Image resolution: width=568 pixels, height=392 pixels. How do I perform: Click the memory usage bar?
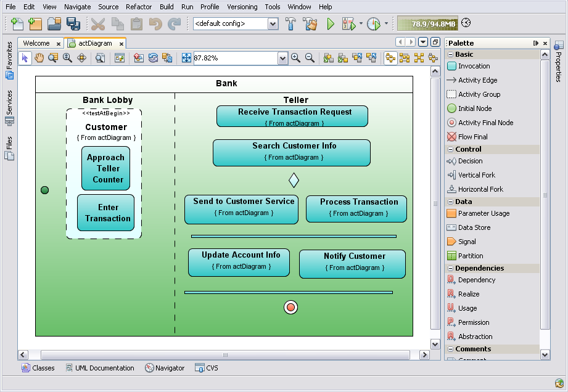pos(427,24)
